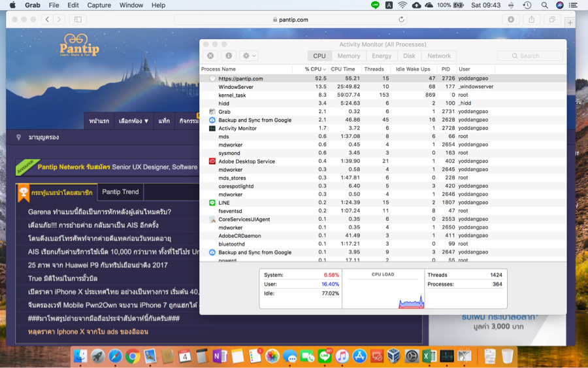Select the kernel_task process row
588x368 pixels.
383,95
